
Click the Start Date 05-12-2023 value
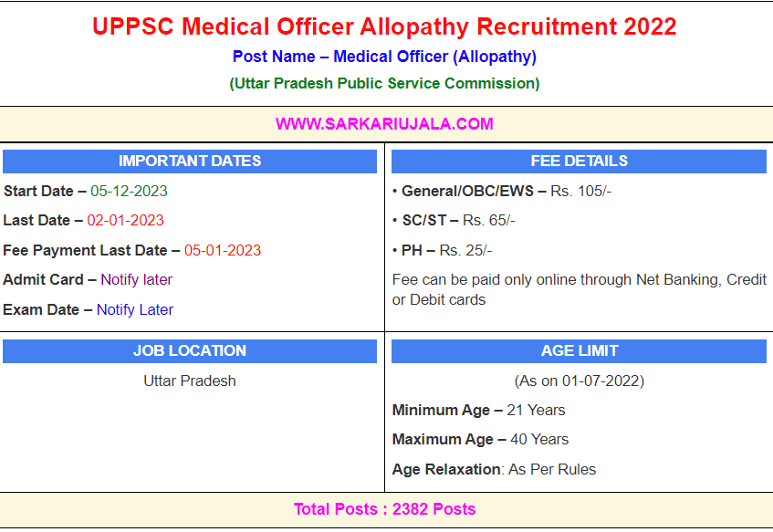(129, 191)
